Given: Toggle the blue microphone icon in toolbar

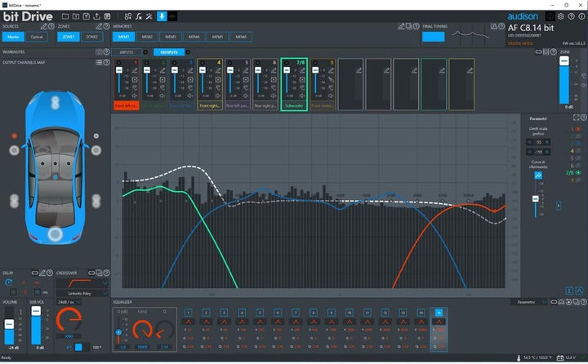Looking at the screenshot, I should pyautogui.click(x=162, y=16).
